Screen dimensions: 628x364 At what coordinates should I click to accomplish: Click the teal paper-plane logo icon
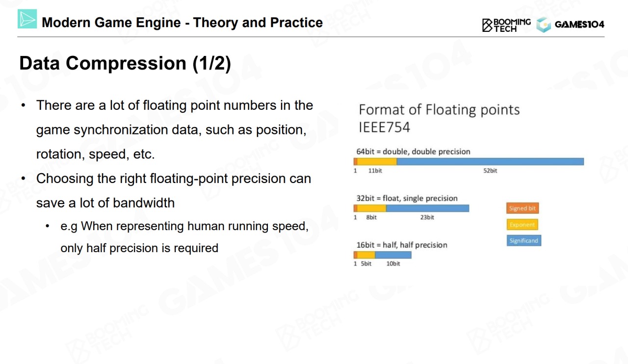(27, 19)
